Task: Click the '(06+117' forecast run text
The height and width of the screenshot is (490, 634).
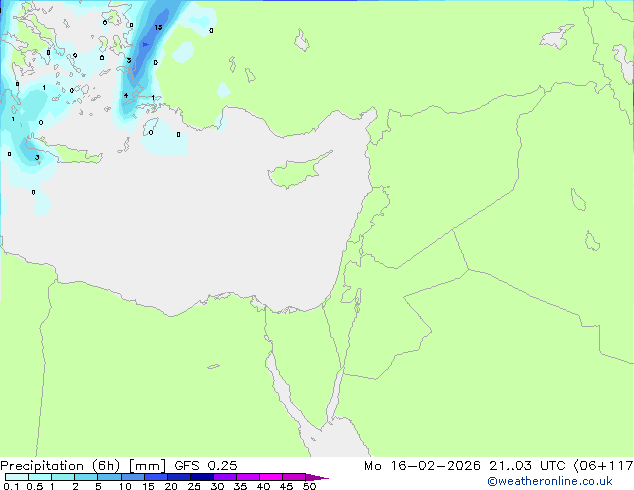Action: 603,466
